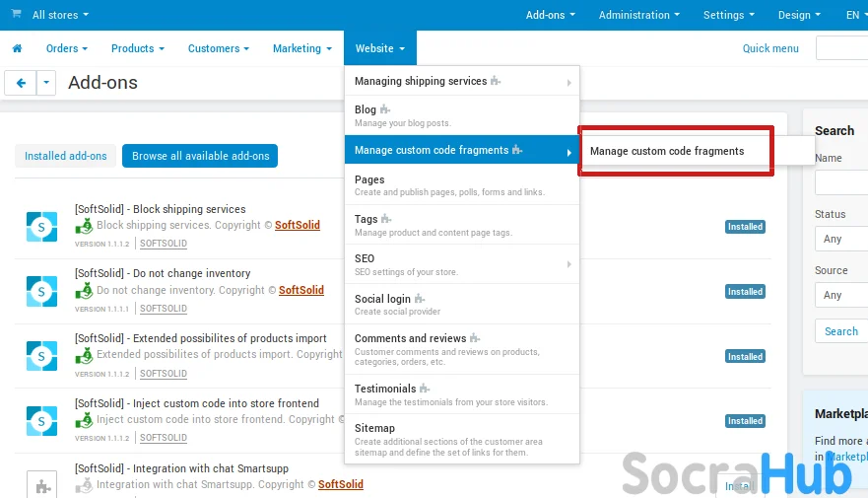The image size is (868, 498).
Task: Open the Do not change inventory add-on icon
Action: pyautogui.click(x=41, y=291)
